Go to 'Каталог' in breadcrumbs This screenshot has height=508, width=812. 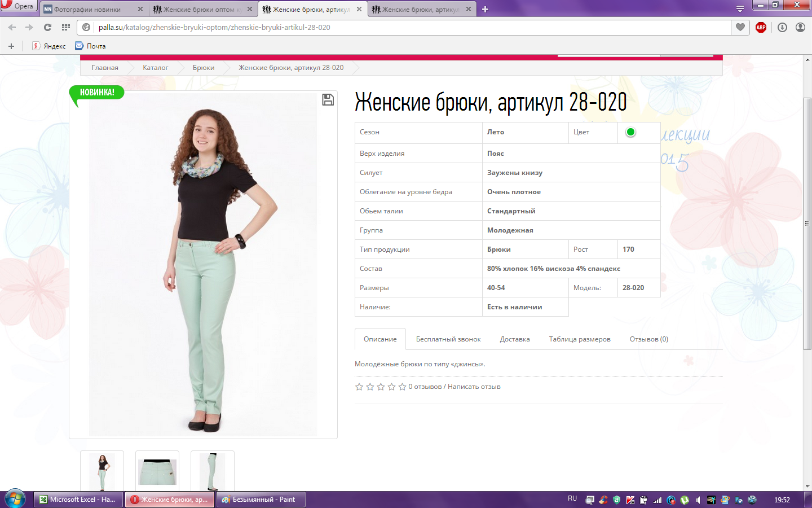[x=156, y=68]
